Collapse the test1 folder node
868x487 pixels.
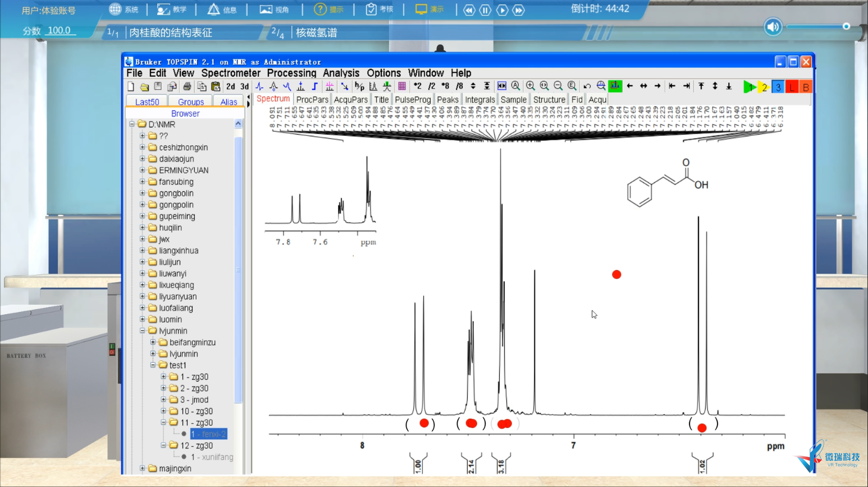(153, 365)
